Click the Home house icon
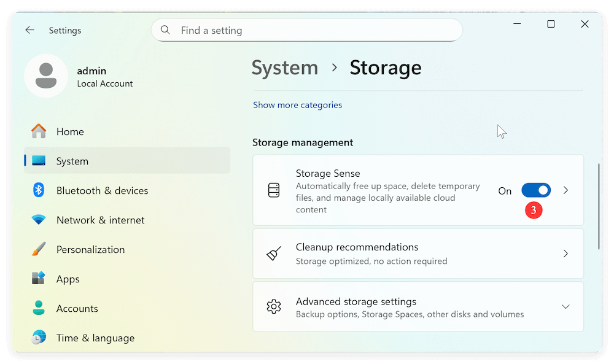 coord(39,131)
